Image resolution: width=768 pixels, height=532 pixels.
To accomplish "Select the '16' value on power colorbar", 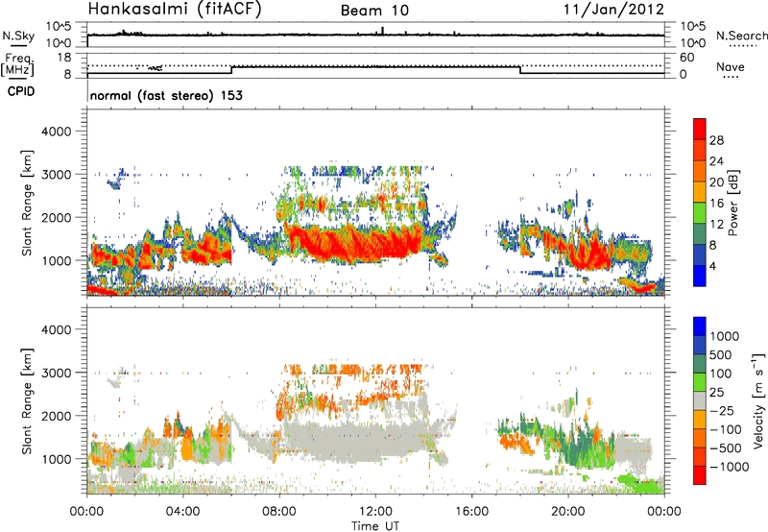I will [x=716, y=204].
